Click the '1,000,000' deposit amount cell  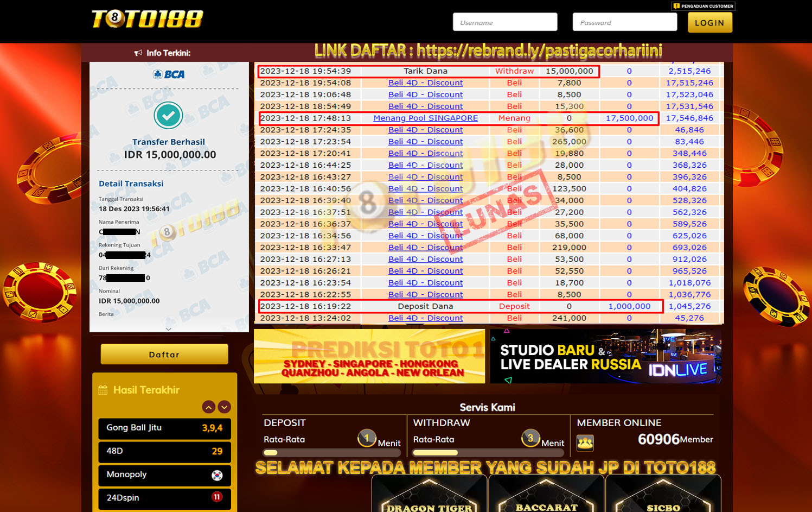point(629,306)
